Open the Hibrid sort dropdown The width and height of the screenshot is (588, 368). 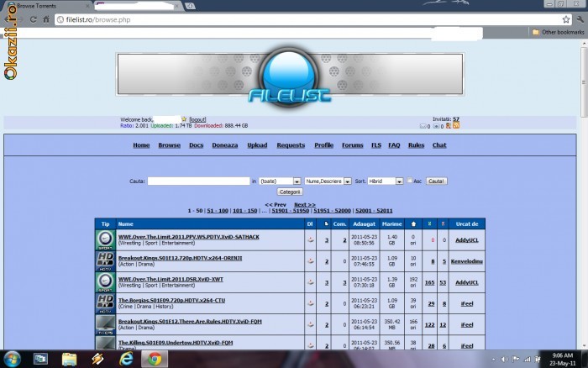(386, 181)
